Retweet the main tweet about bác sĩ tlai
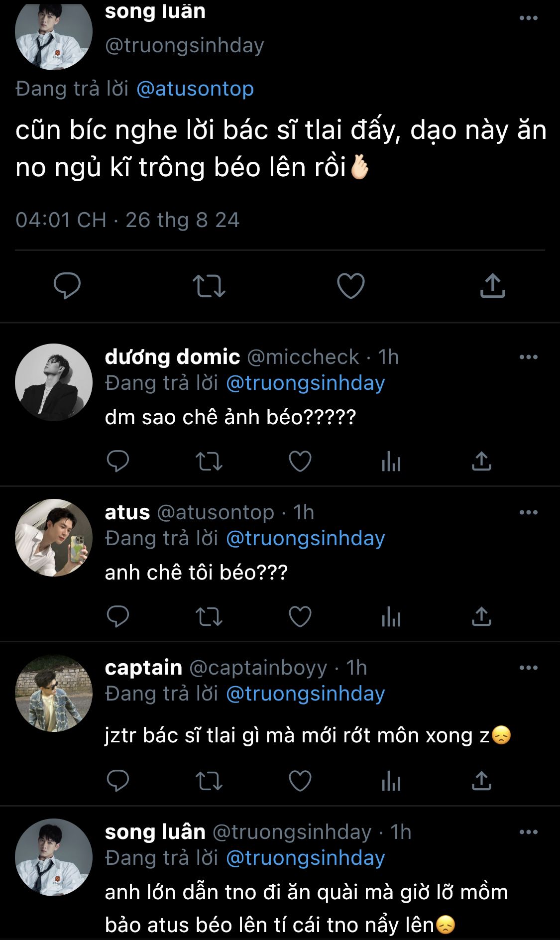Image resolution: width=560 pixels, height=940 pixels. tap(209, 286)
